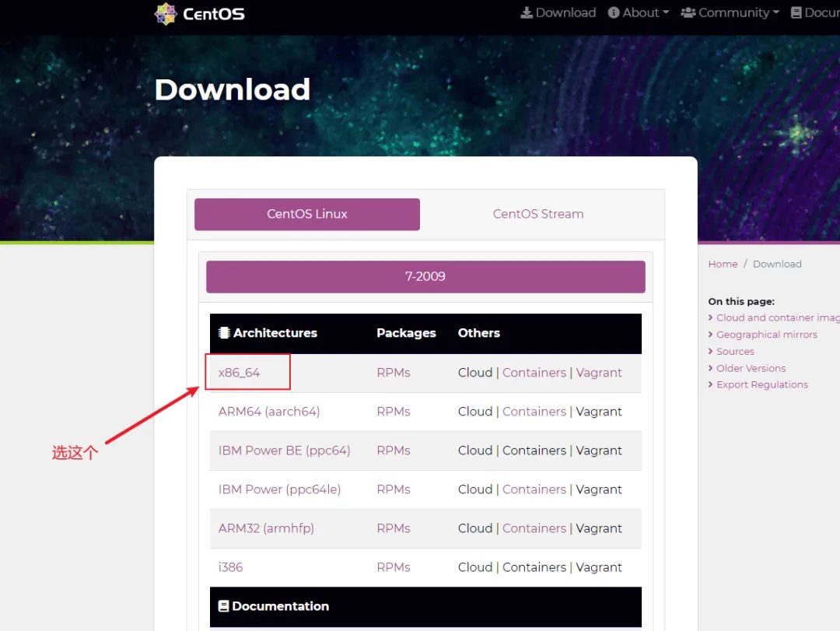Jump to Geographical mirrors section

point(767,335)
